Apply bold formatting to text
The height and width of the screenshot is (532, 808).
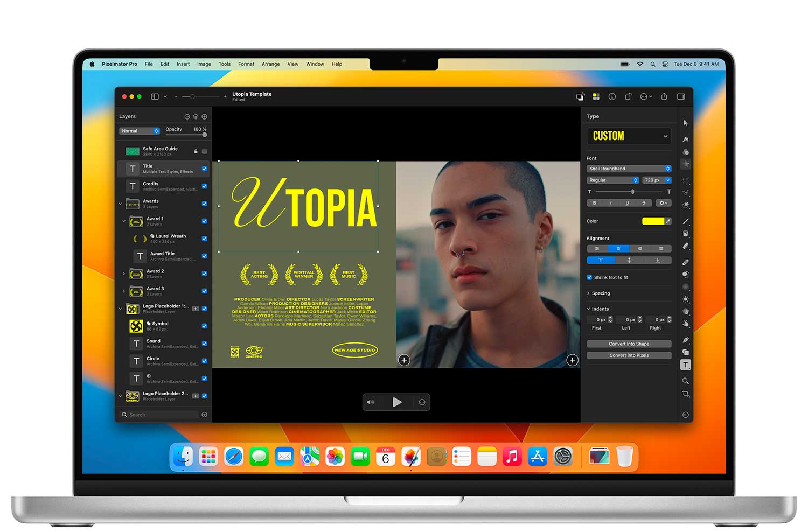[595, 203]
